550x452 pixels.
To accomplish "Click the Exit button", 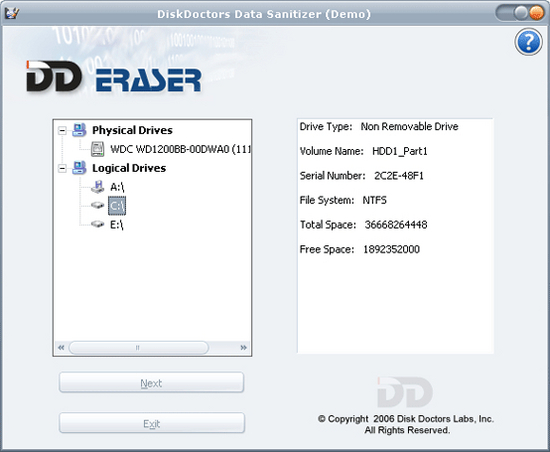I will pyautogui.click(x=152, y=423).
